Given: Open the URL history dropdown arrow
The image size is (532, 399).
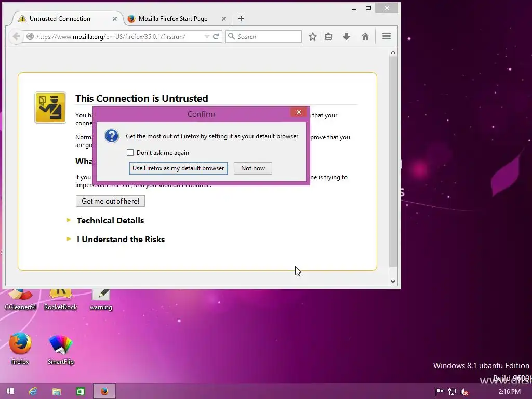Looking at the screenshot, I should tap(207, 36).
